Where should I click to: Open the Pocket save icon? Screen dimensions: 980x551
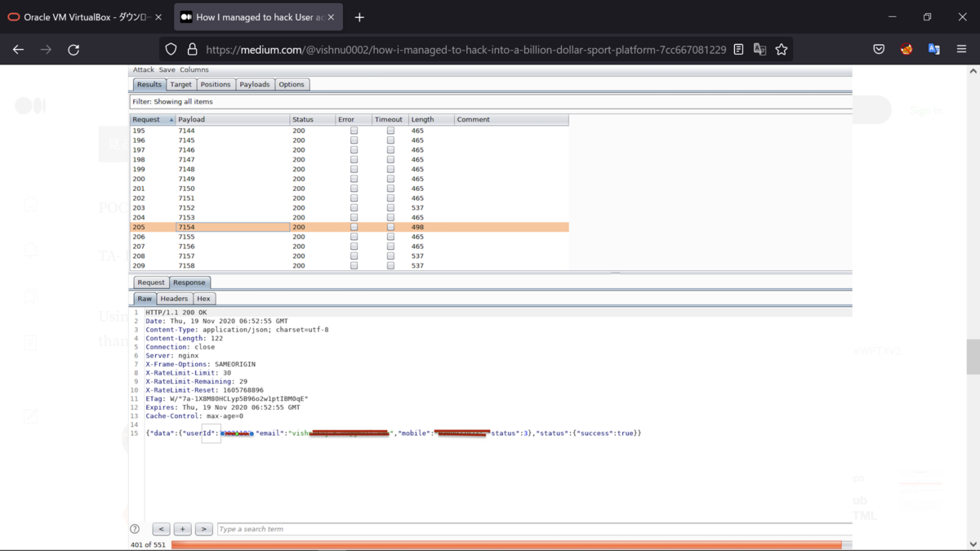[x=879, y=50]
